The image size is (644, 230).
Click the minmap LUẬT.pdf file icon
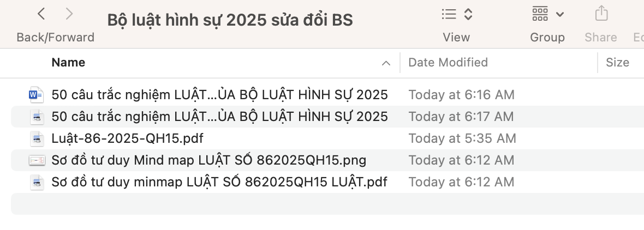click(37, 182)
